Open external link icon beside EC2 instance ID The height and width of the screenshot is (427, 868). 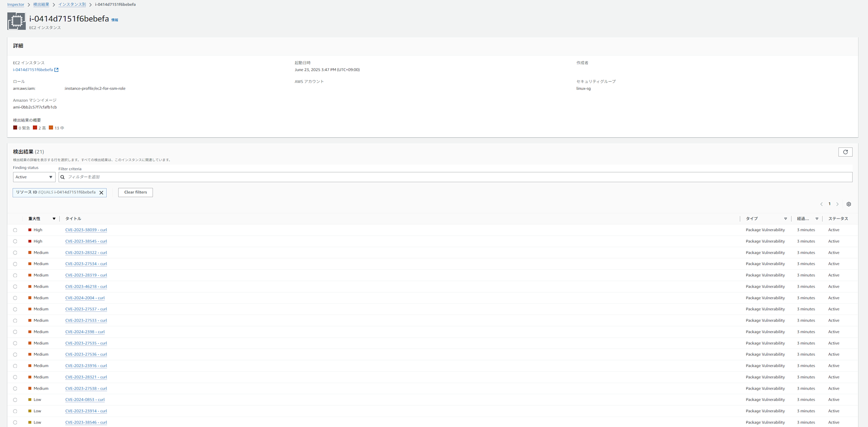point(56,70)
